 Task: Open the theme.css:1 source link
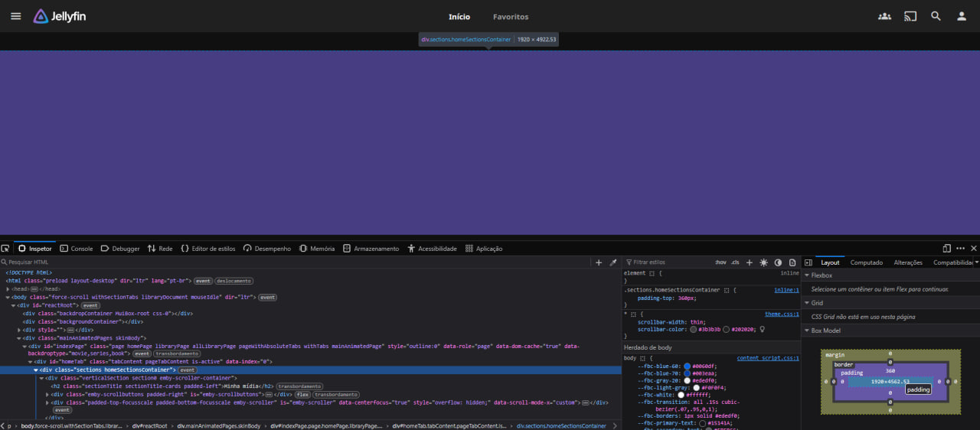click(782, 314)
